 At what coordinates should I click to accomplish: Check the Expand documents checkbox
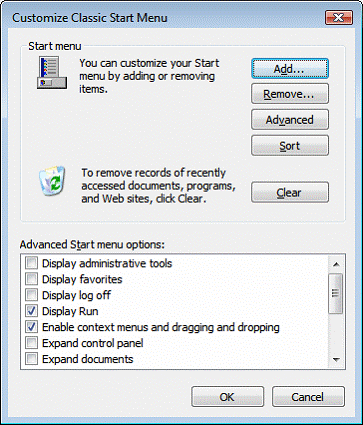pos(32,359)
